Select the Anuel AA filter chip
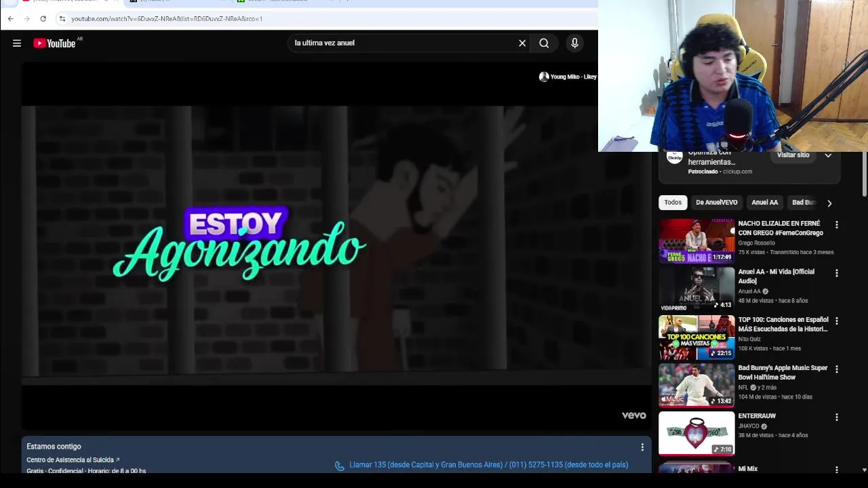The image size is (868, 488). tap(764, 203)
